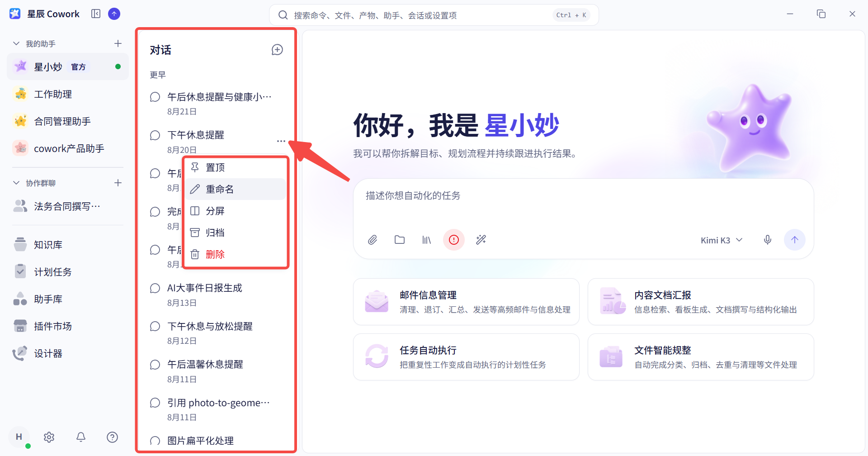868x456 pixels.
Task: Open conversation 午后温馨休息提醒
Action: coord(216,371)
